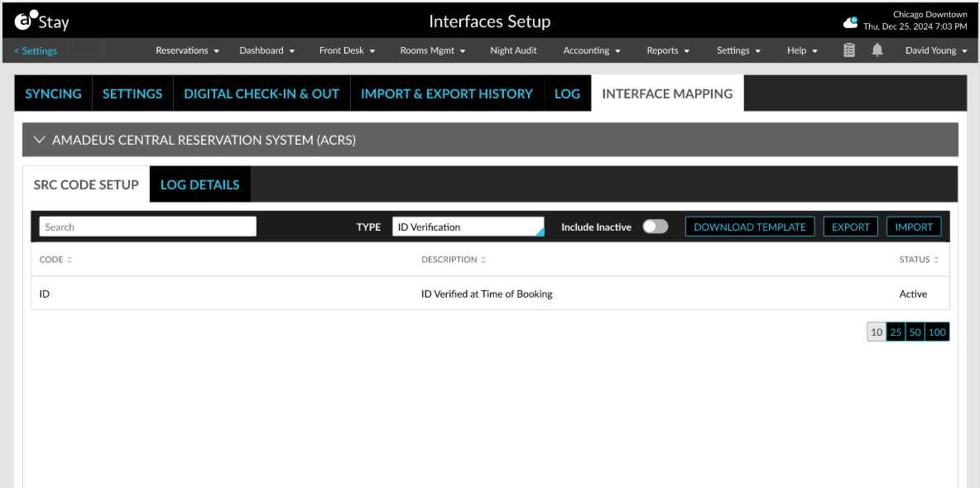Show 100 rows per page
The height and width of the screenshot is (488, 980).
tap(937, 333)
